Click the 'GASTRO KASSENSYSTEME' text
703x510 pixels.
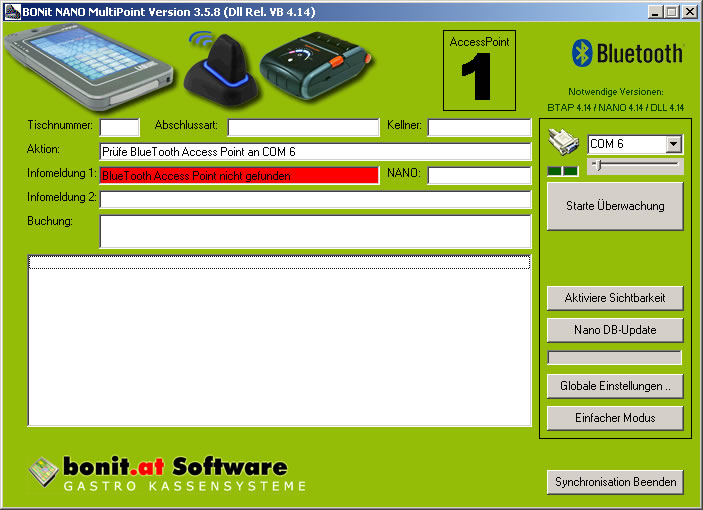click(185, 486)
